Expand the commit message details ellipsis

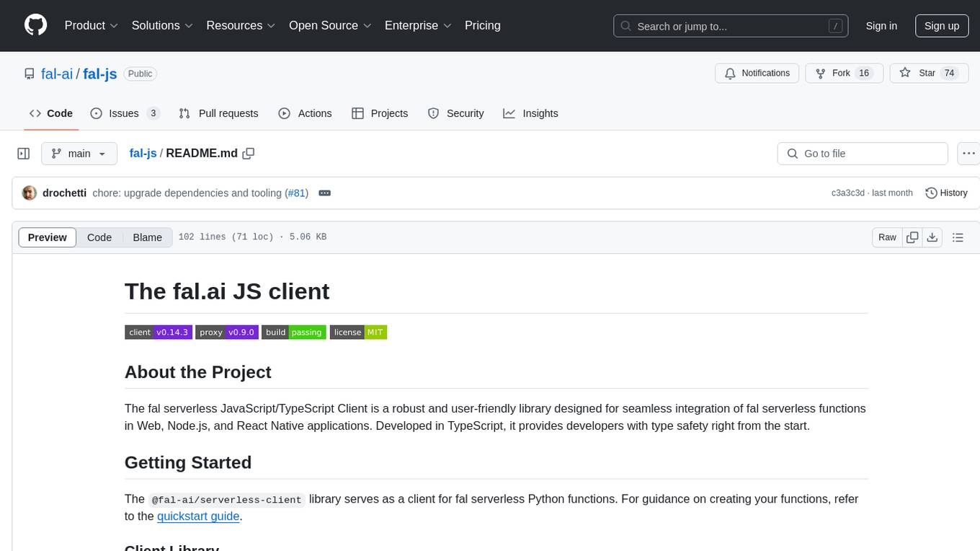coord(324,193)
